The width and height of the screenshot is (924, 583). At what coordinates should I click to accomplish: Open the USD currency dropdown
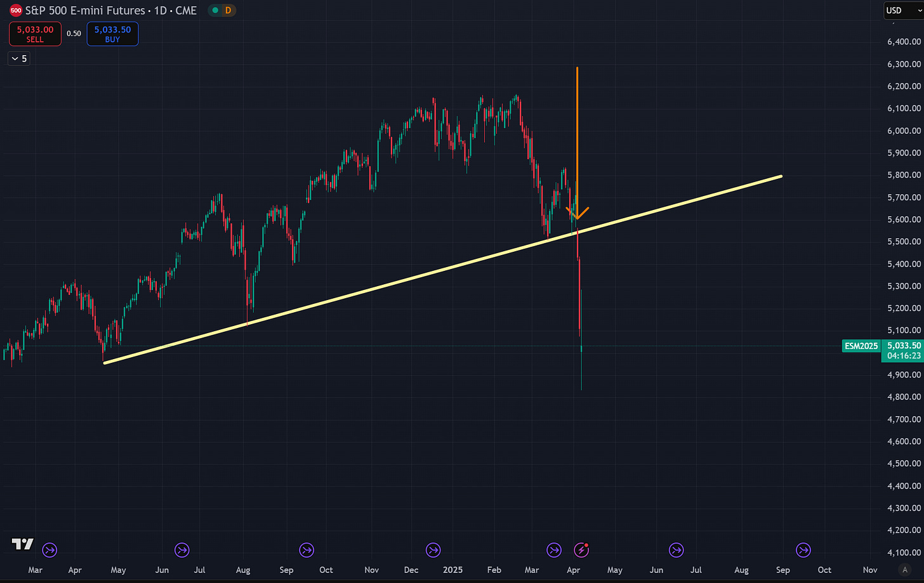[x=904, y=10]
